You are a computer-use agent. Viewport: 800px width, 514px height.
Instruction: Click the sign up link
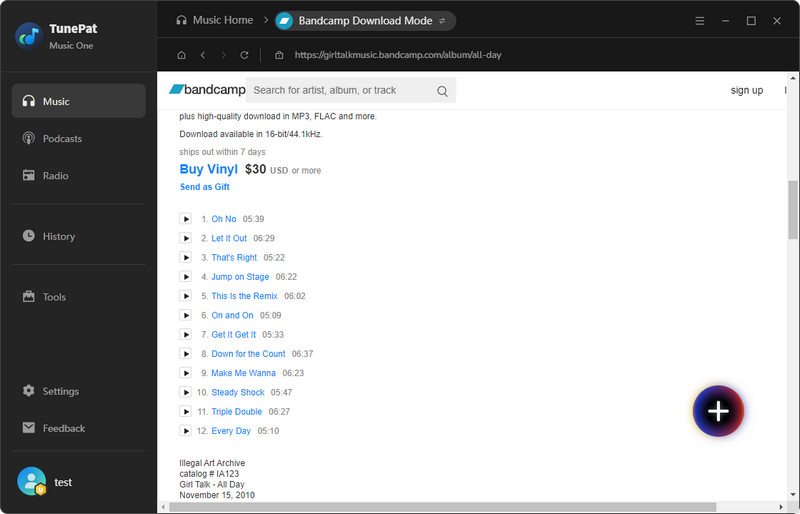pyautogui.click(x=746, y=90)
